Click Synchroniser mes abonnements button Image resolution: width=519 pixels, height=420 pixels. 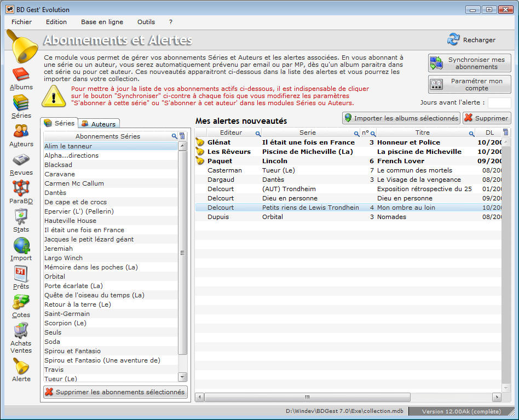click(x=470, y=63)
